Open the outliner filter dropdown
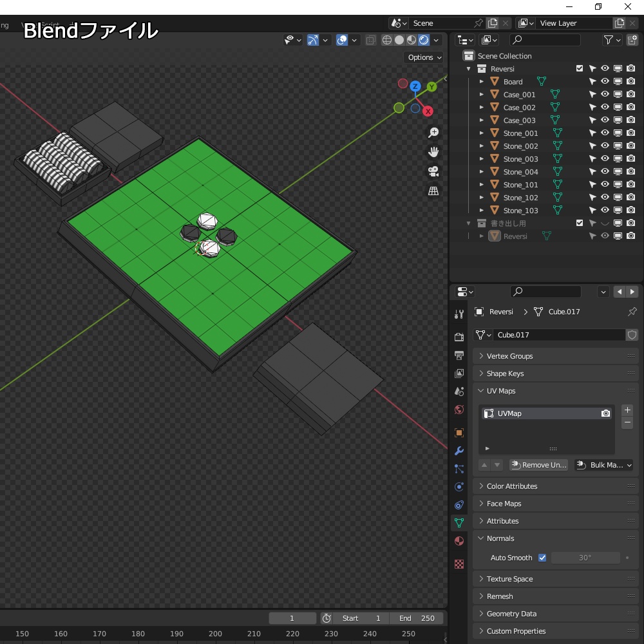This screenshot has height=644, width=644. (x=612, y=40)
